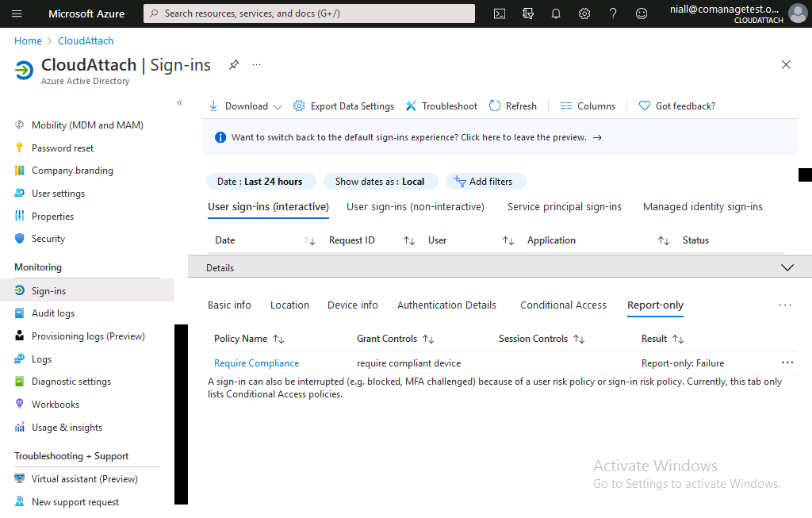Switch to Managed identity sign-ins tab
Screen dimensions: 812x518
pos(703,207)
